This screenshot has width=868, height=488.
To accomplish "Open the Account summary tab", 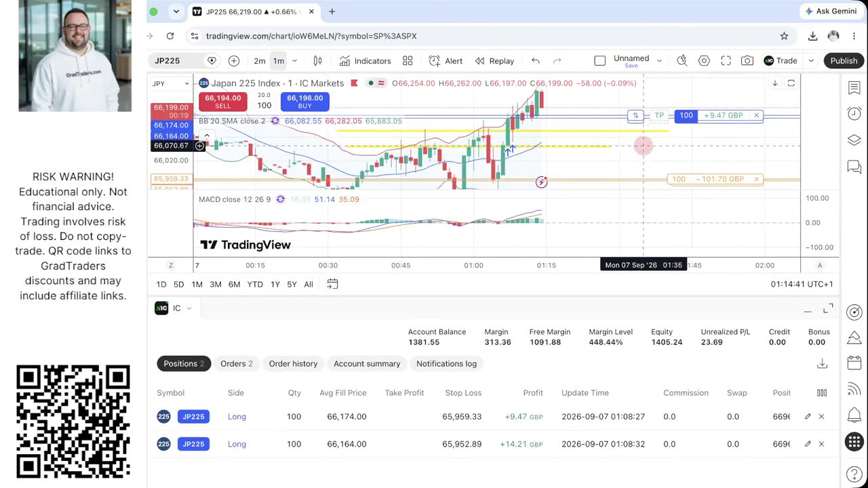I will click(x=367, y=364).
